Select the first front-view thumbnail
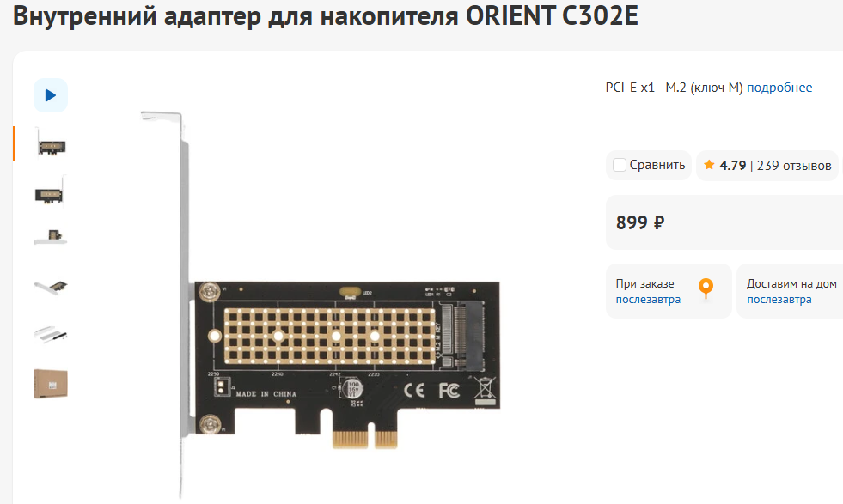Screen dimensions: 843x504 (51, 143)
